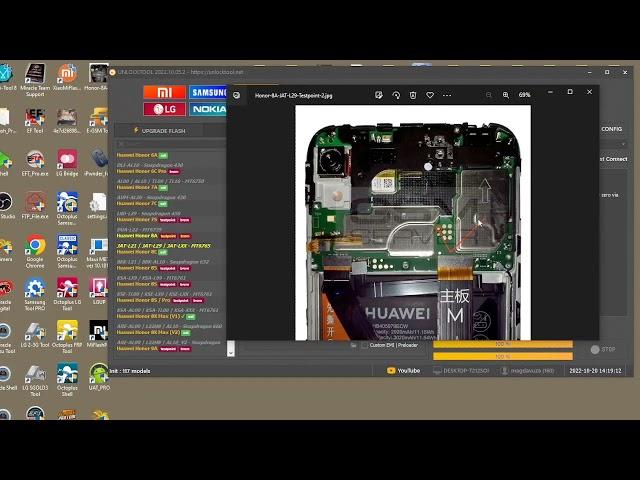The image size is (640, 480).
Task: Click the model list scrollbar down arrow
Action: coord(231,352)
